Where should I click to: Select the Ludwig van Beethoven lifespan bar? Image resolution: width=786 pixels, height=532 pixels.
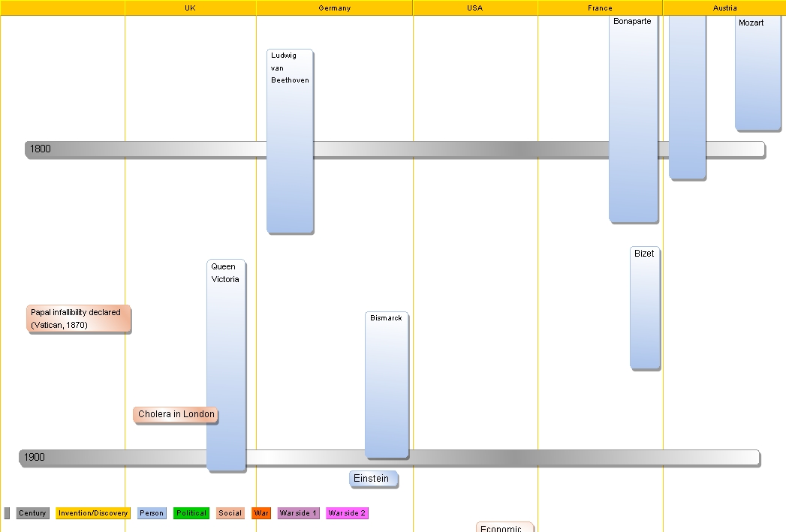pos(289,143)
